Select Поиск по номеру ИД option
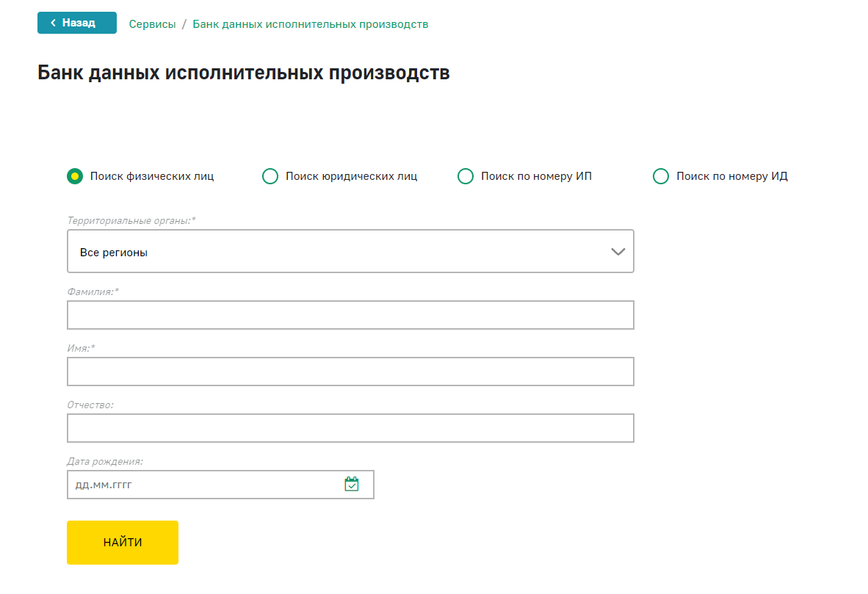 tap(661, 176)
